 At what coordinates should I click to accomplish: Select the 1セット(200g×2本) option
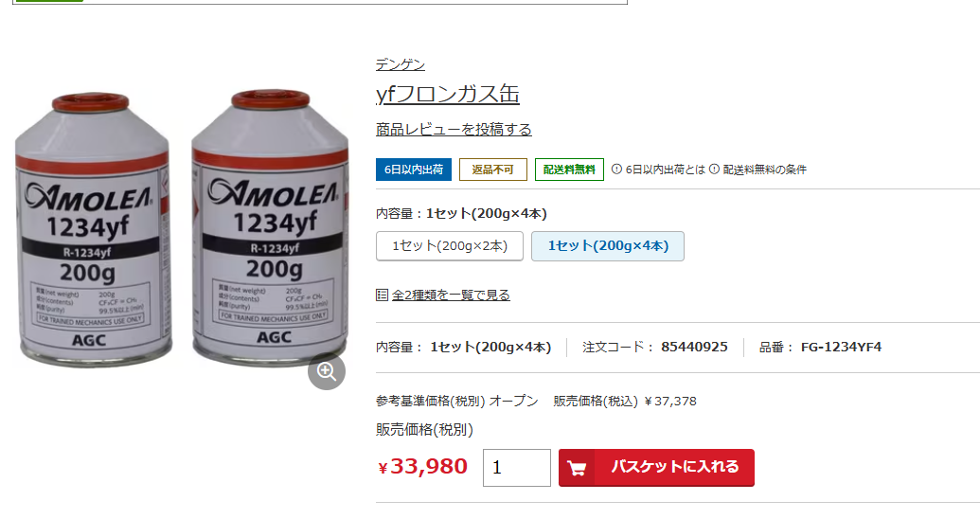click(450, 245)
